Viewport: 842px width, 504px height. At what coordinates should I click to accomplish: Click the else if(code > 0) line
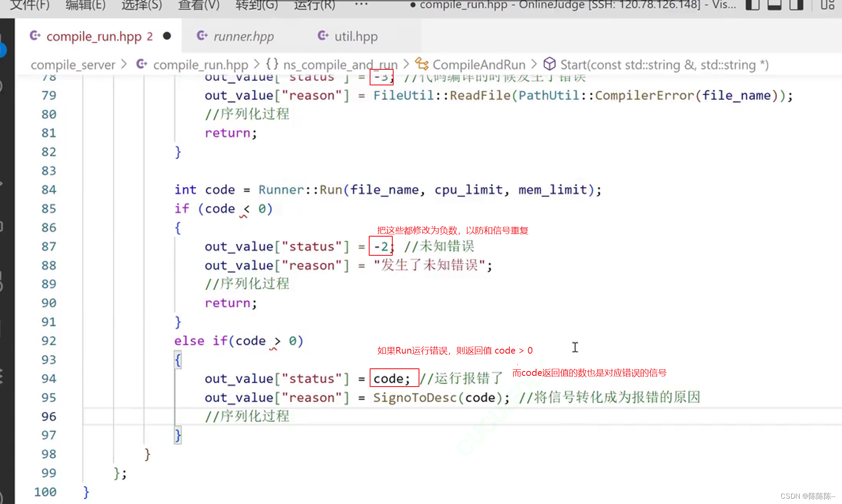coord(239,341)
